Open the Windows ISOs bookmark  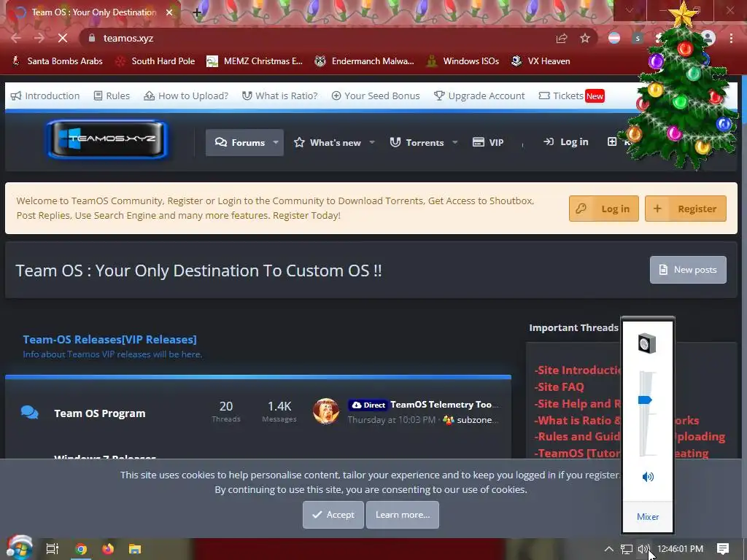click(x=462, y=61)
